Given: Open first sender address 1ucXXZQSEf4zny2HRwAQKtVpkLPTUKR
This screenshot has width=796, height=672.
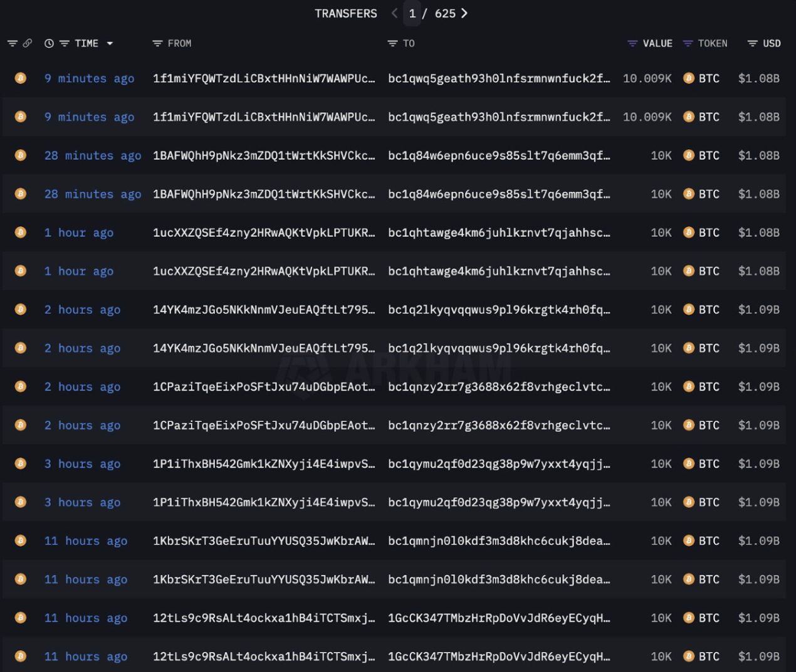Looking at the screenshot, I should [x=264, y=233].
